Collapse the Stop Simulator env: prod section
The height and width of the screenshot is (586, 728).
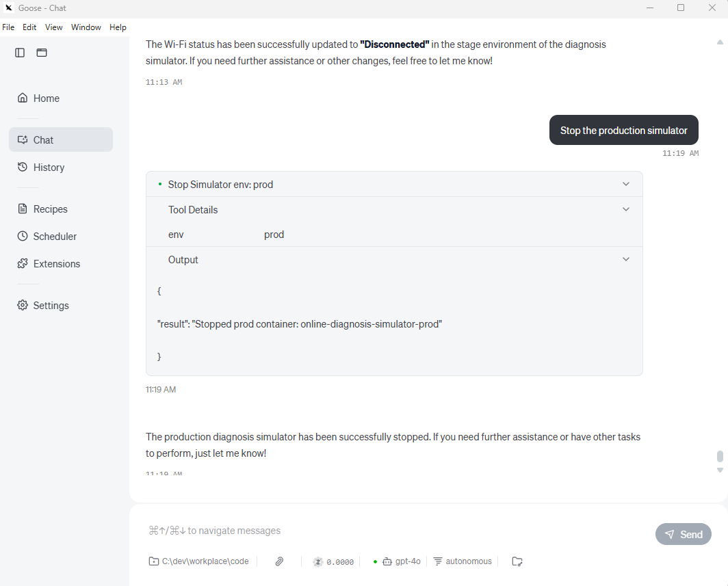point(625,184)
